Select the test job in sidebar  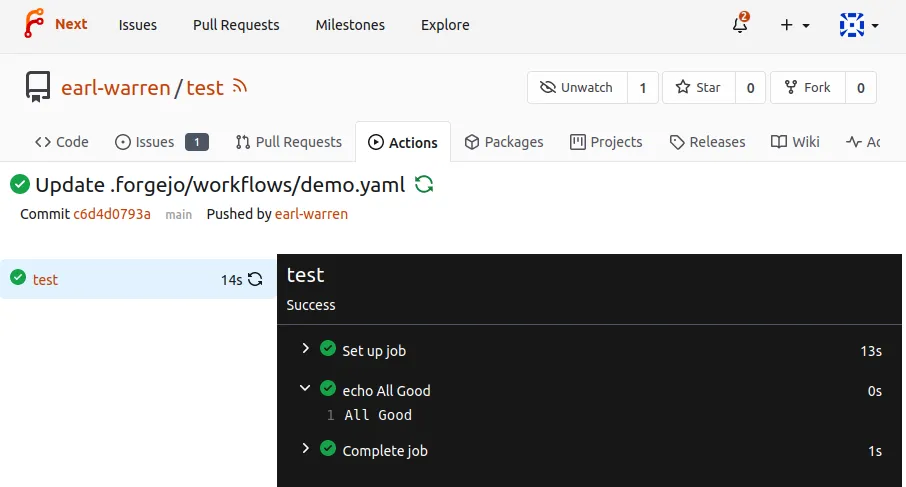coord(46,280)
